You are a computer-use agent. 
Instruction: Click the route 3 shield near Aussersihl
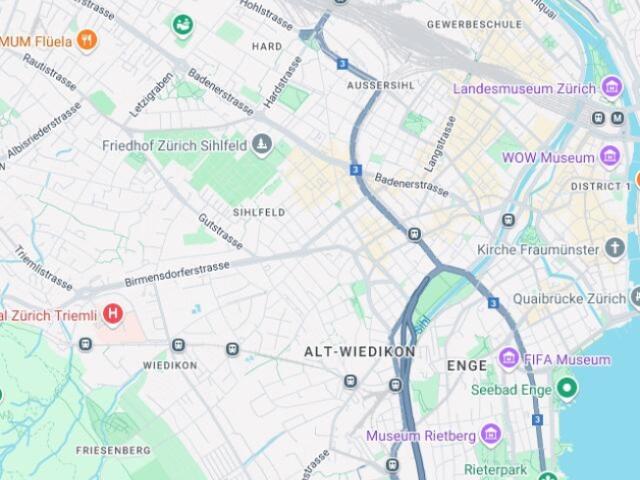pyautogui.click(x=342, y=64)
